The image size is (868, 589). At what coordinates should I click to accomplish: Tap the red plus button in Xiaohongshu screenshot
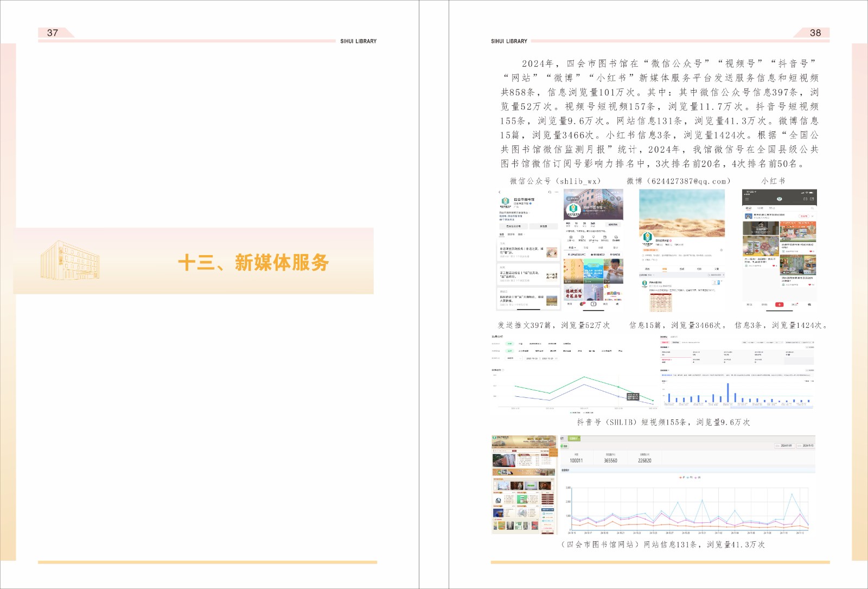pyautogui.click(x=779, y=305)
